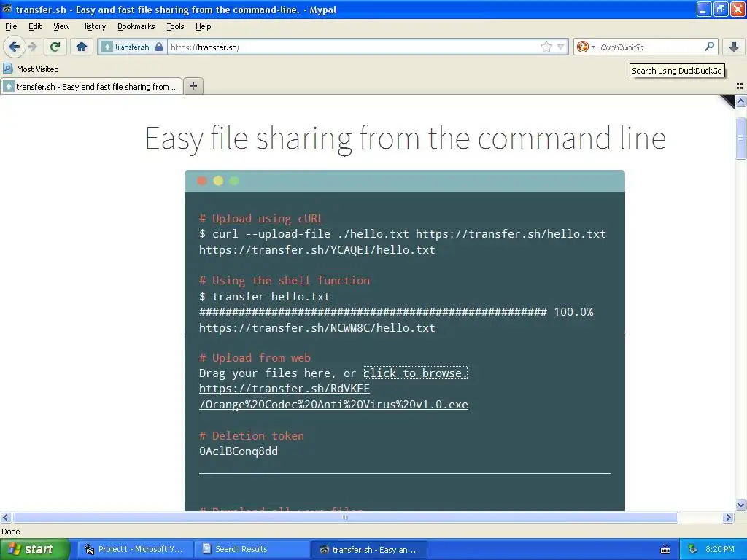Go to the home page icon

(x=82, y=47)
